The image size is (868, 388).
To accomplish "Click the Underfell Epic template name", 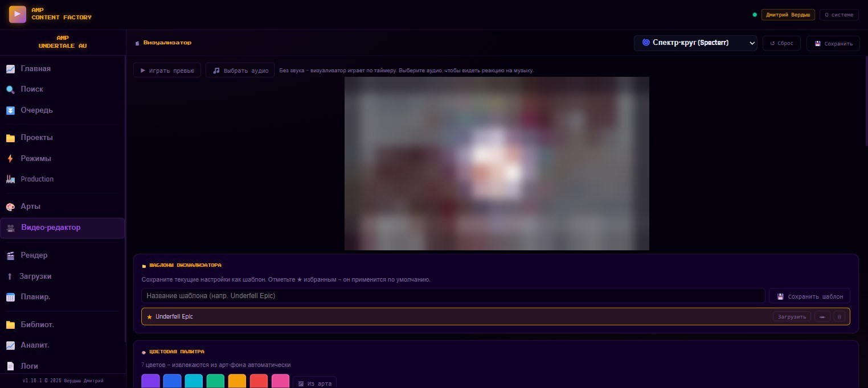I will coord(174,317).
